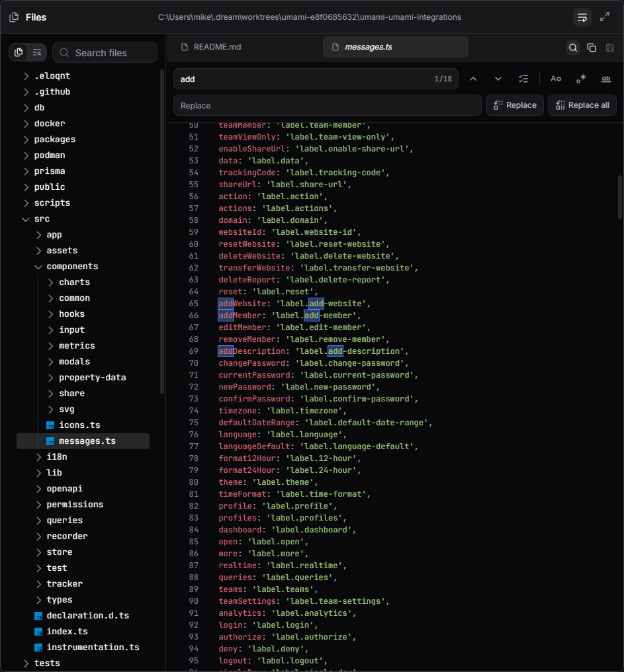Click the file icon on README.md tab

pyautogui.click(x=185, y=47)
